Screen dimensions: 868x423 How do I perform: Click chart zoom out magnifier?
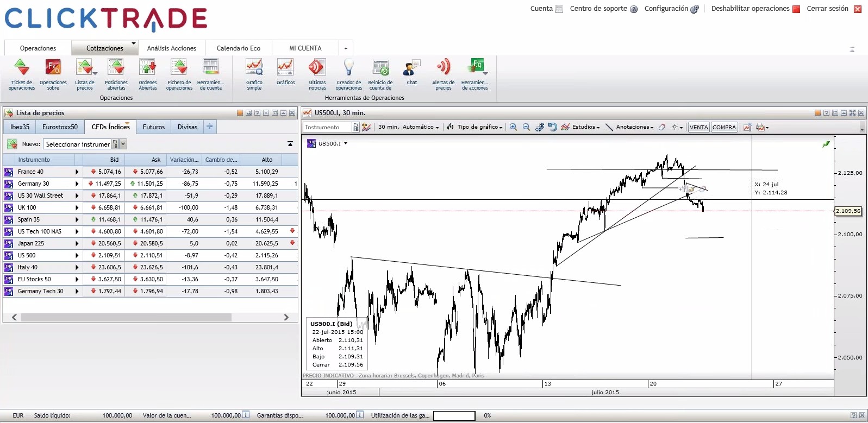(526, 127)
